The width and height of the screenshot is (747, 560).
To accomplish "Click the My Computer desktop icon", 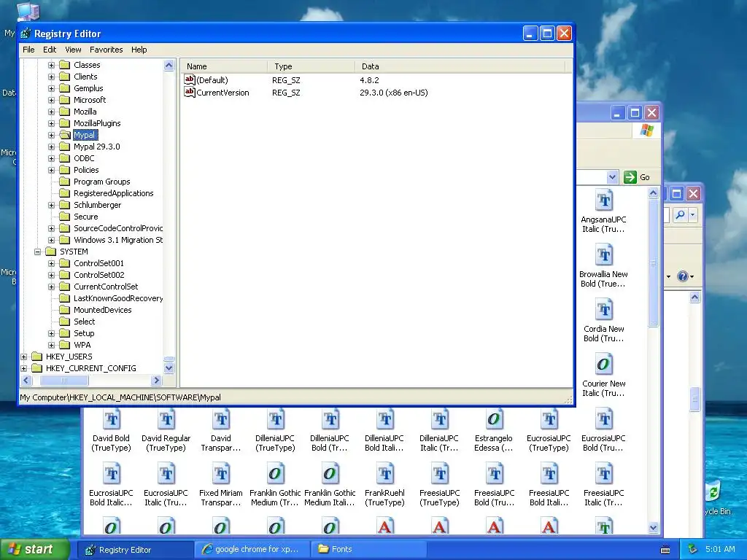I will point(28,11).
